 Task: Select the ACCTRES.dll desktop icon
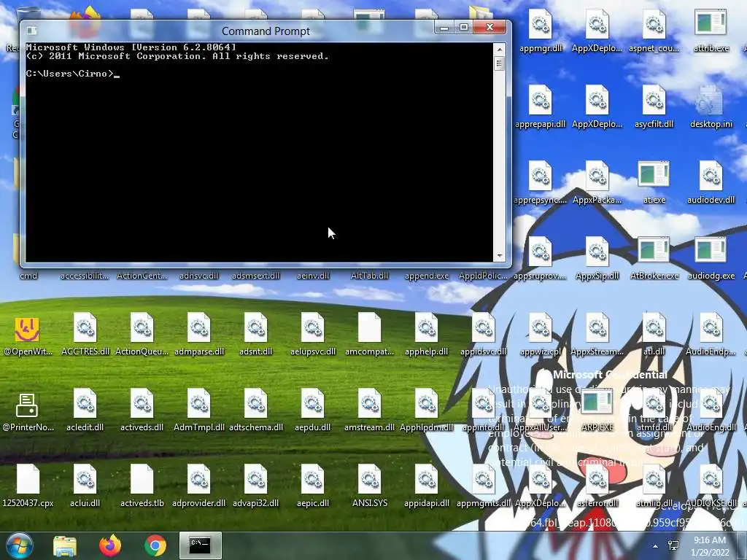(85, 334)
